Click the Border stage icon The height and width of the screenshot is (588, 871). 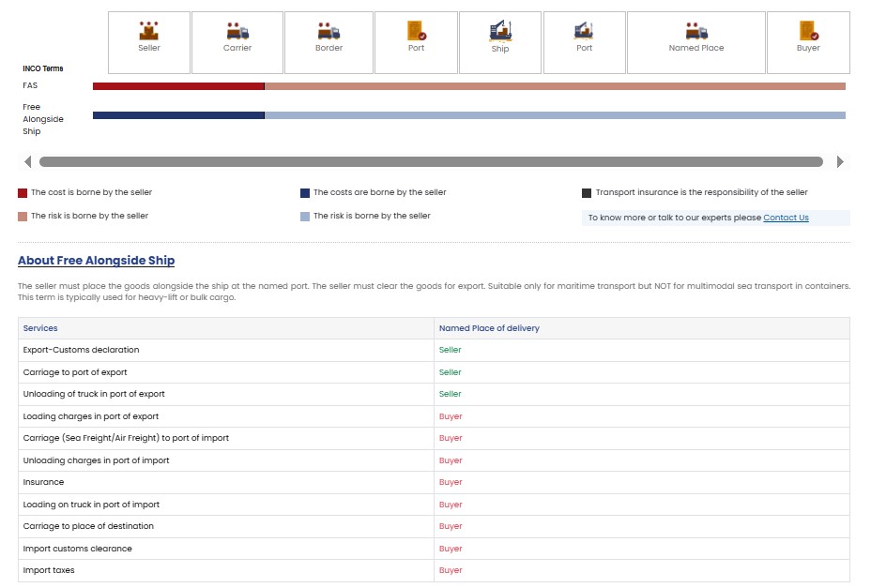click(x=329, y=31)
